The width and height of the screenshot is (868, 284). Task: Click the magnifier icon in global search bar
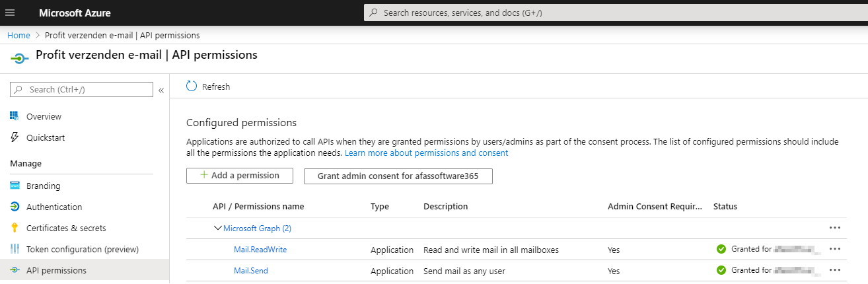[x=375, y=13]
